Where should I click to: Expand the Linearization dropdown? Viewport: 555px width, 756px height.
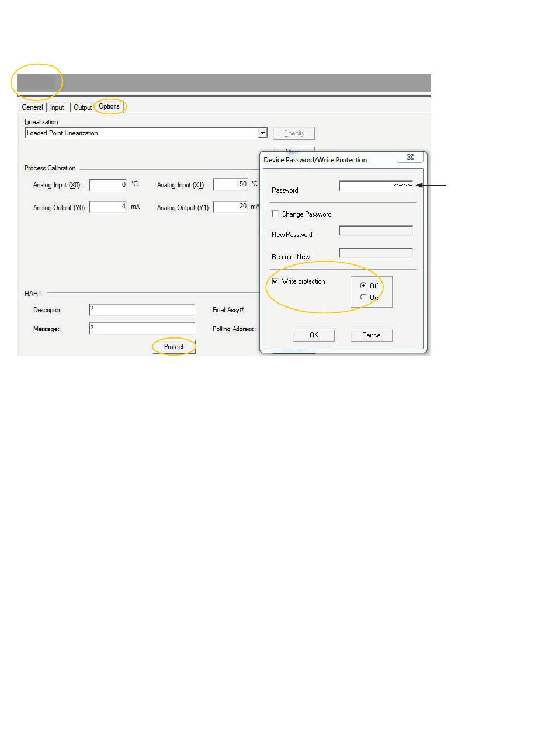point(263,133)
